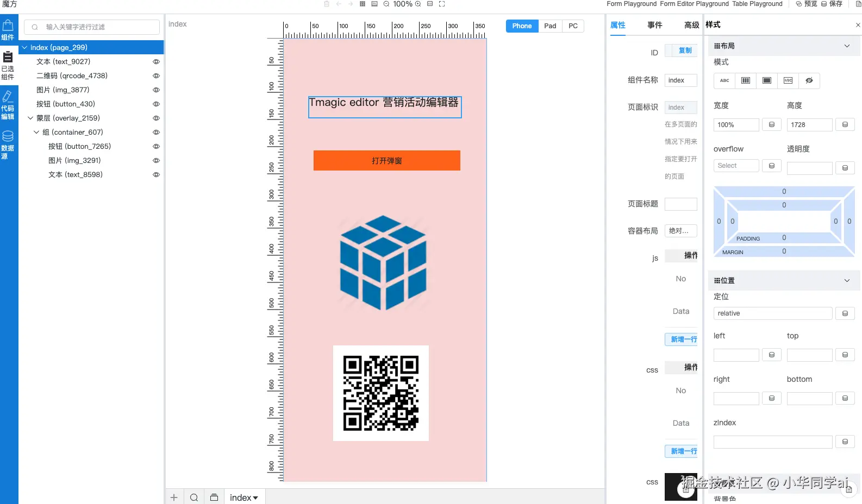Screen dimensions: 862x504
Task: Click the add page plus icon at bottom
Action: tap(174, 497)
